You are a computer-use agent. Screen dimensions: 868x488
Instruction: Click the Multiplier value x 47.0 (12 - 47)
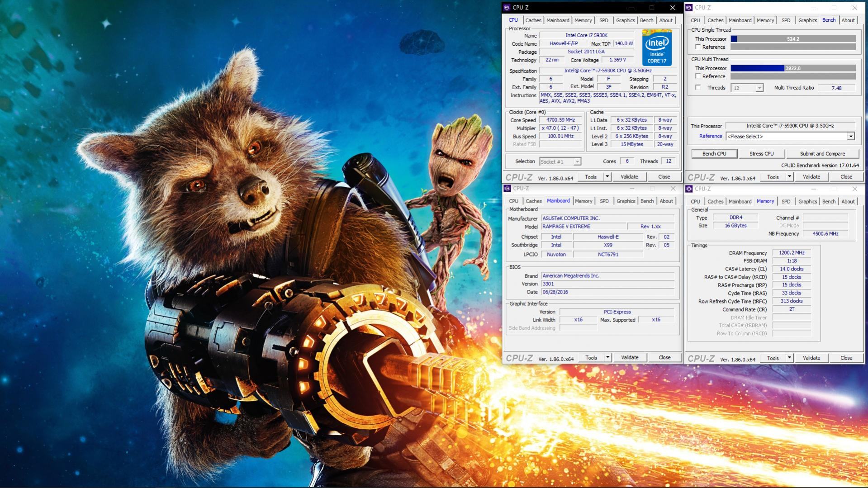[x=560, y=128]
